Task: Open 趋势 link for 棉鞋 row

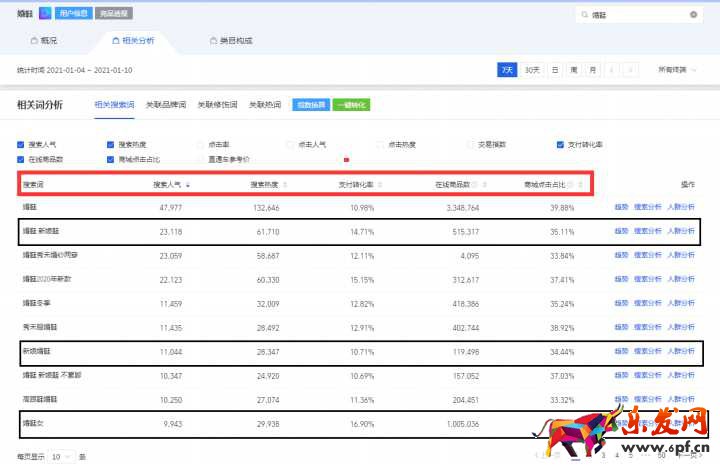Action: 621,207
